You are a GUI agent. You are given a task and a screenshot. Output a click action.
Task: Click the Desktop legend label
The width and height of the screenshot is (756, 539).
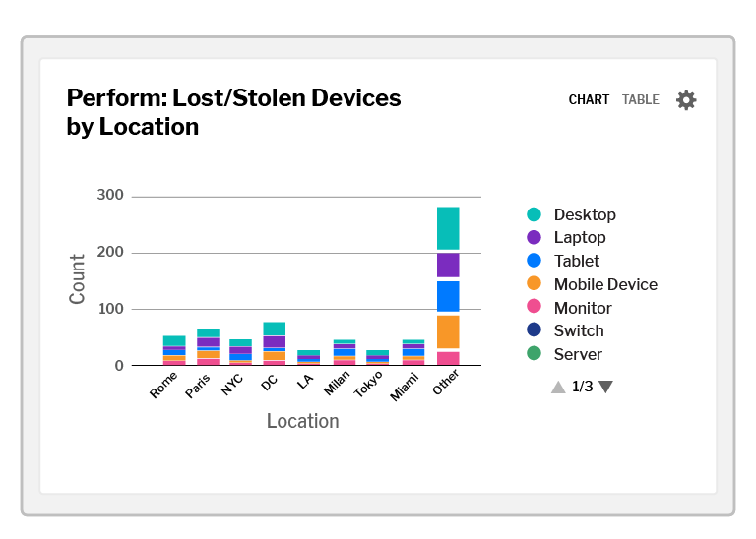(585, 214)
